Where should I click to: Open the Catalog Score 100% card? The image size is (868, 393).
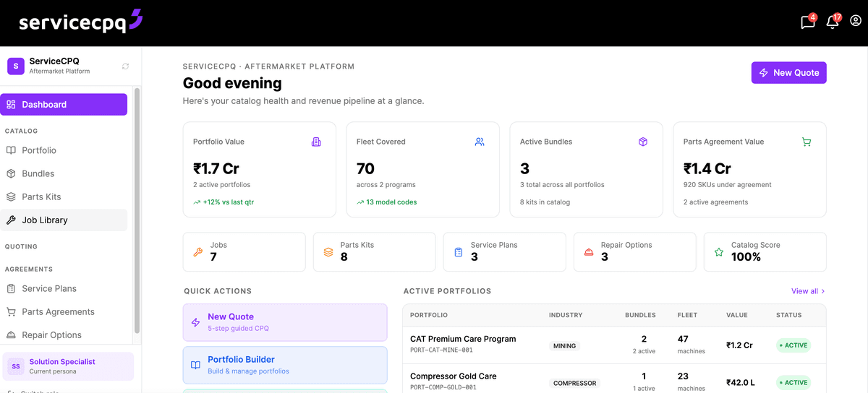[x=765, y=251]
